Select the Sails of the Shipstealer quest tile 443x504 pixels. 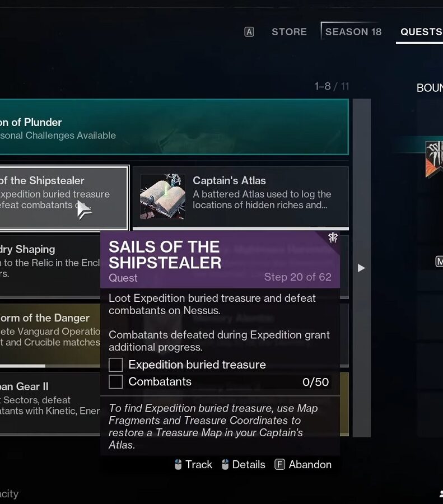(x=64, y=198)
